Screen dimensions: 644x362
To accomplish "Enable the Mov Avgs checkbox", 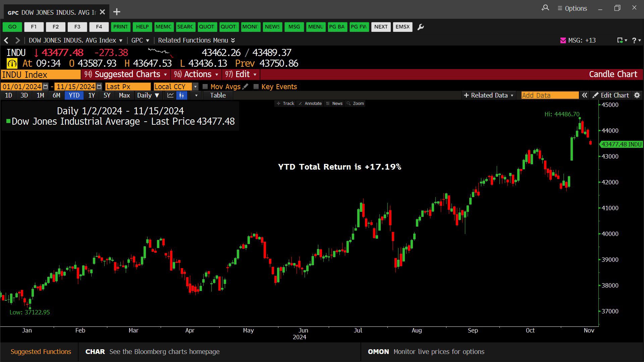I will (x=205, y=86).
